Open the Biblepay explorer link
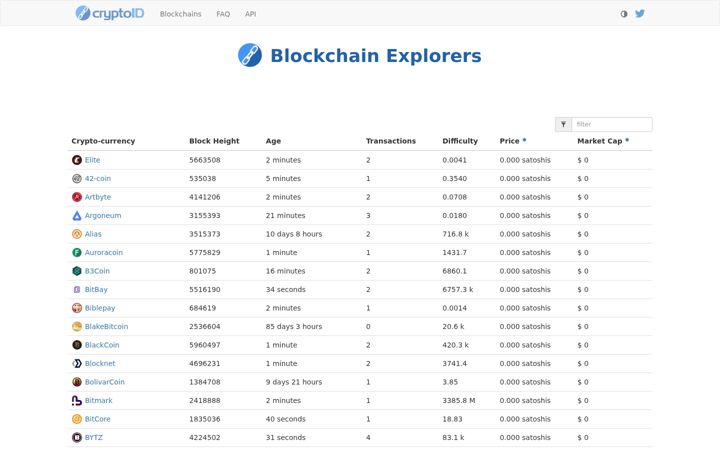Viewport: 720px width, 450px height. click(x=100, y=308)
